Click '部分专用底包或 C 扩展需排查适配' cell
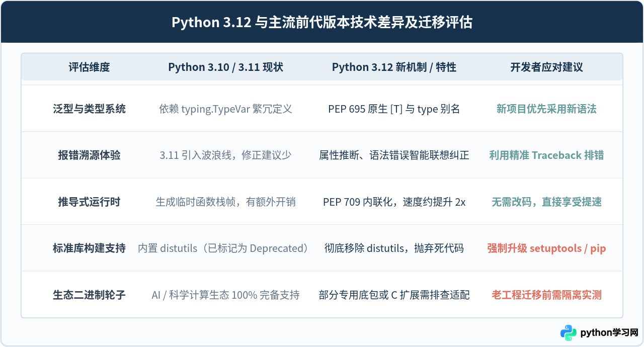 394,295
